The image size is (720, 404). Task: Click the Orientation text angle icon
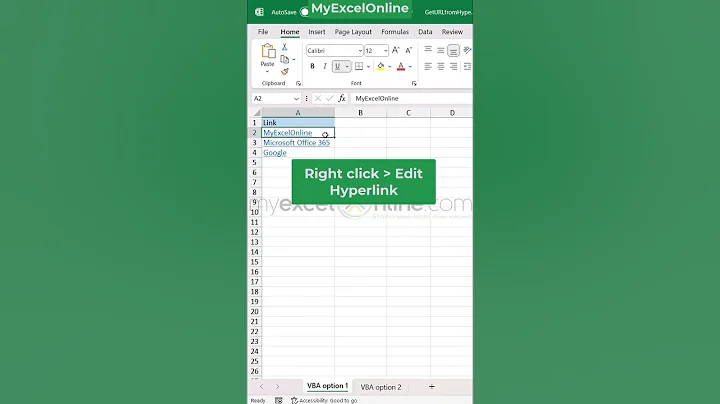[x=467, y=50]
